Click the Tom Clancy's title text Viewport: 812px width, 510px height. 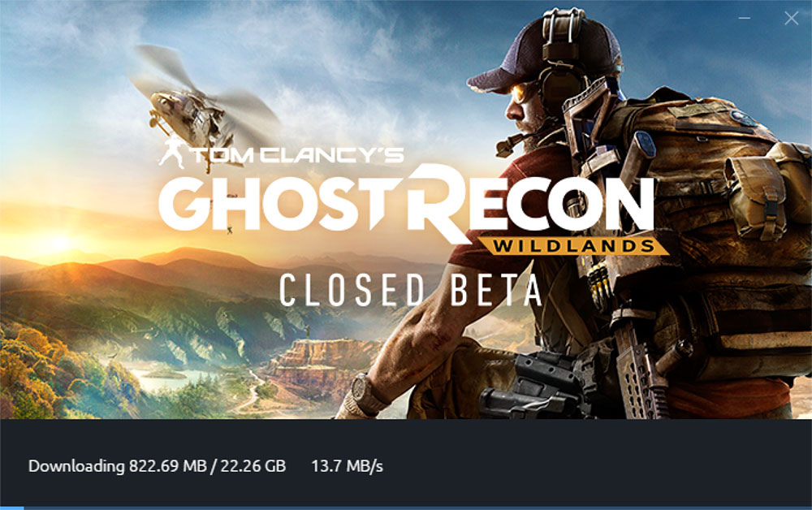pyautogui.click(x=297, y=155)
